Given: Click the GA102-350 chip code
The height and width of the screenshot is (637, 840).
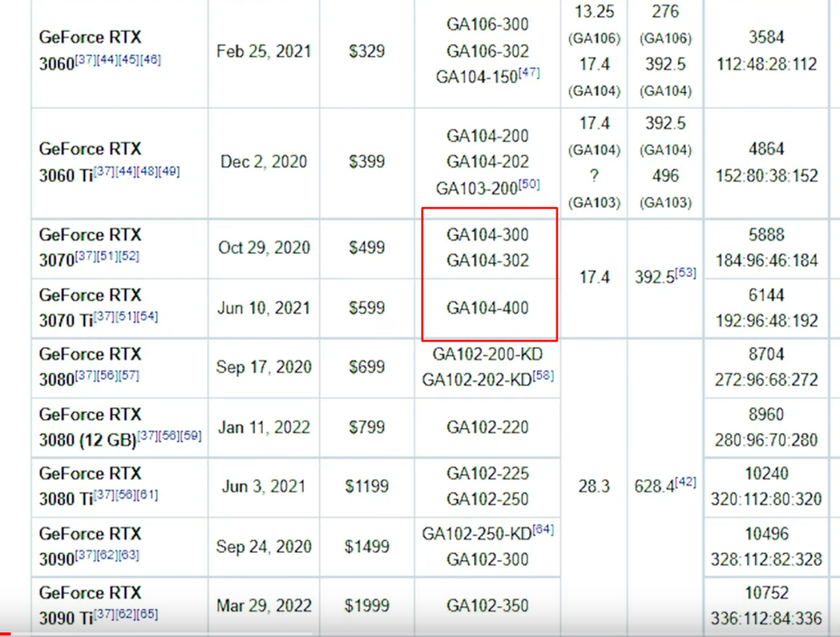Looking at the screenshot, I should [x=488, y=606].
